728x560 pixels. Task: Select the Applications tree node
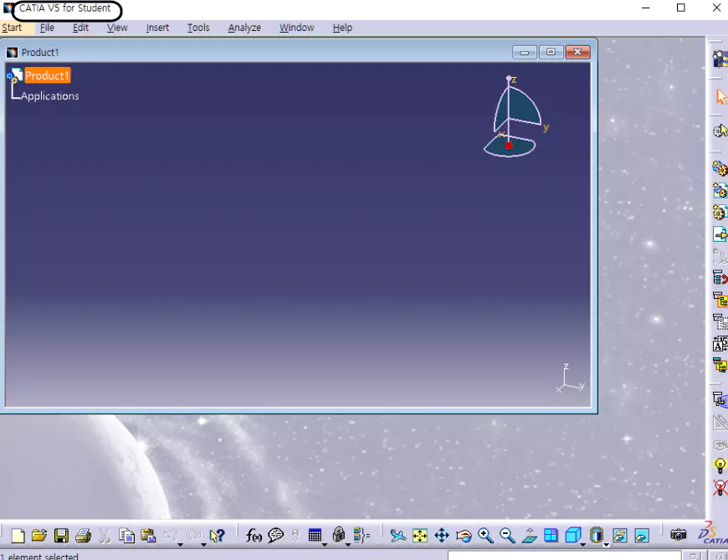point(49,96)
